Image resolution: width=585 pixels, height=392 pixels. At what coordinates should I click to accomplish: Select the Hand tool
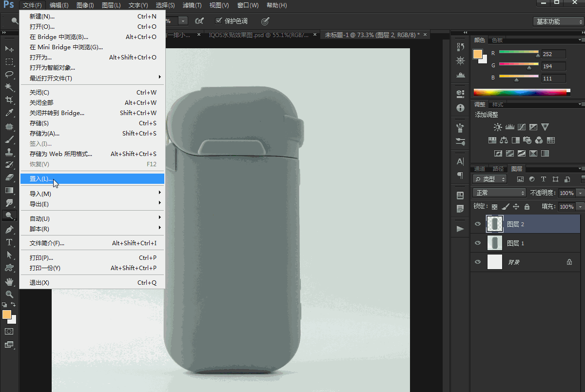9,281
